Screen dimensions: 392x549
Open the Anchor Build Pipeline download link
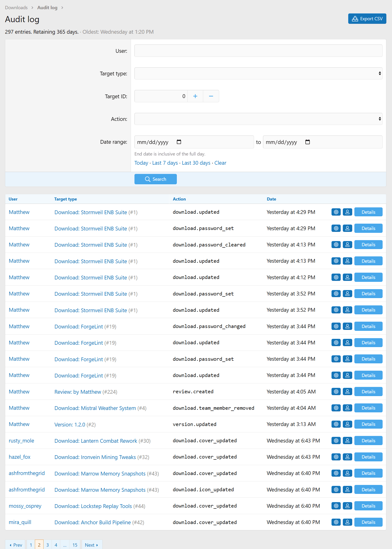click(x=93, y=522)
